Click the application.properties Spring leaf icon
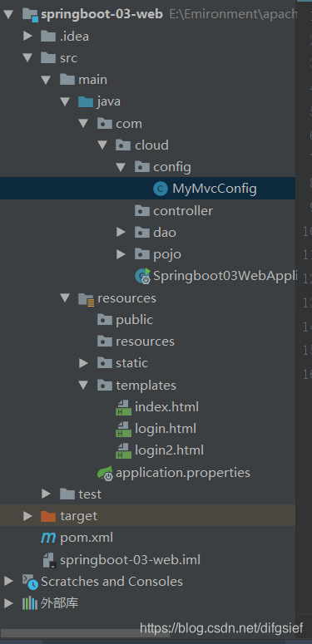 point(105,474)
